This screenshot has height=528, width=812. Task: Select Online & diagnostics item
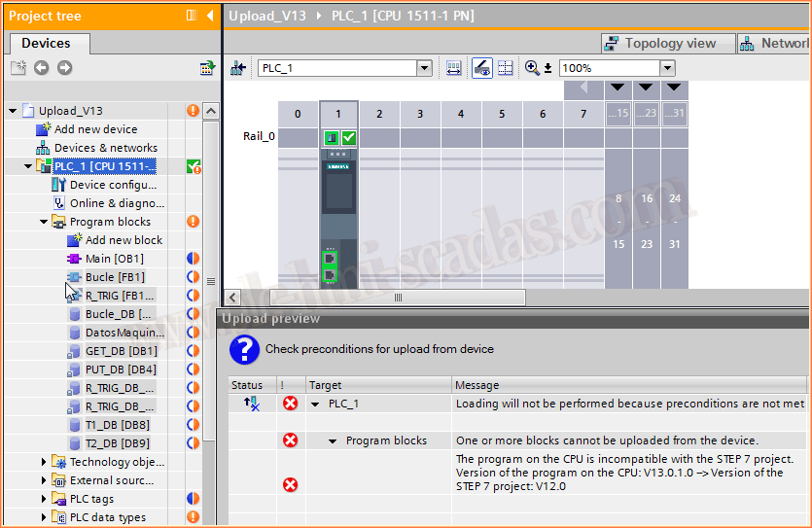tap(117, 203)
